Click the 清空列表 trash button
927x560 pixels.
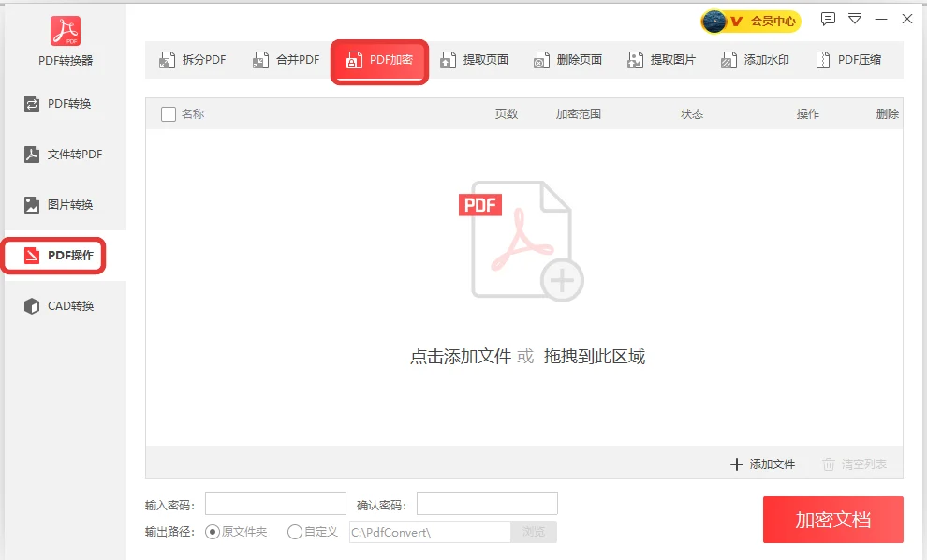click(855, 464)
